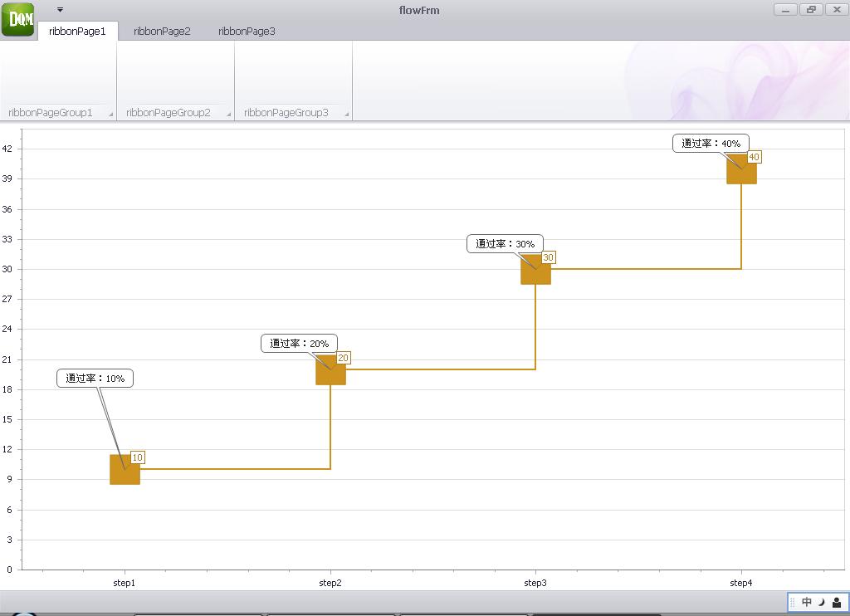This screenshot has height=616, width=850.
Task: Click the step4 axis label
Action: [x=741, y=583]
